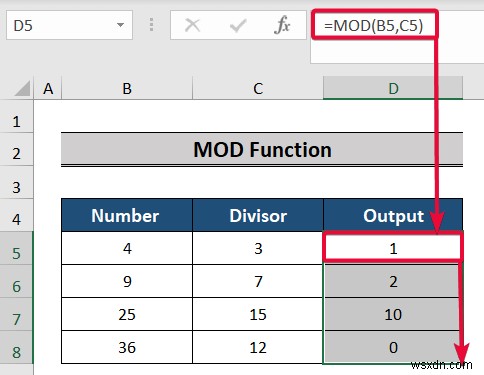Click the MOD Function title cell
Screen dimensions: 484x375
[x=262, y=149]
